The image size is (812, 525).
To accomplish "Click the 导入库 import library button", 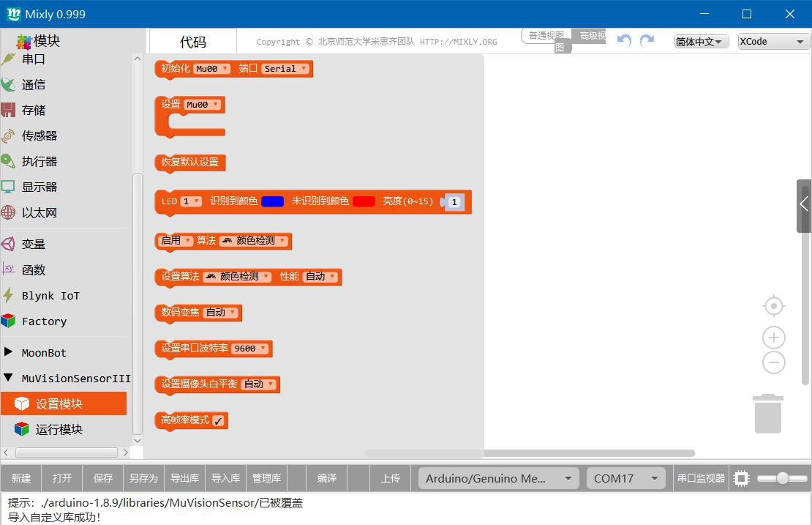I will (x=226, y=478).
